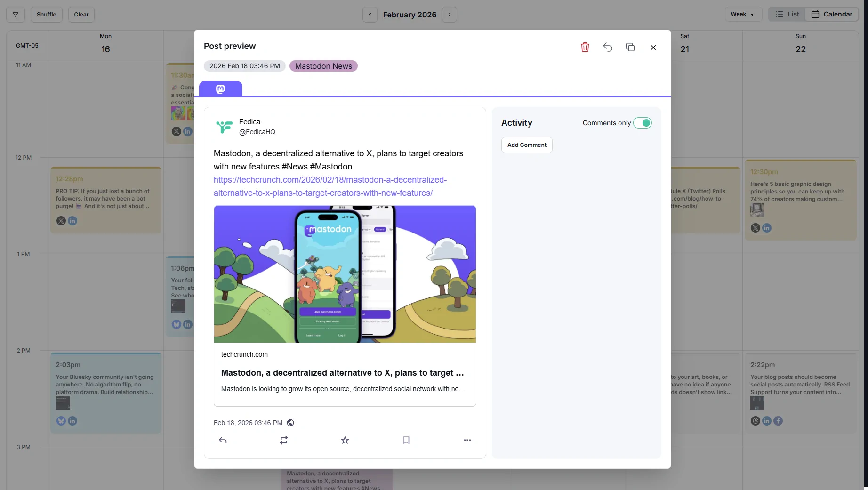Click the February 2026 title

[410, 15]
